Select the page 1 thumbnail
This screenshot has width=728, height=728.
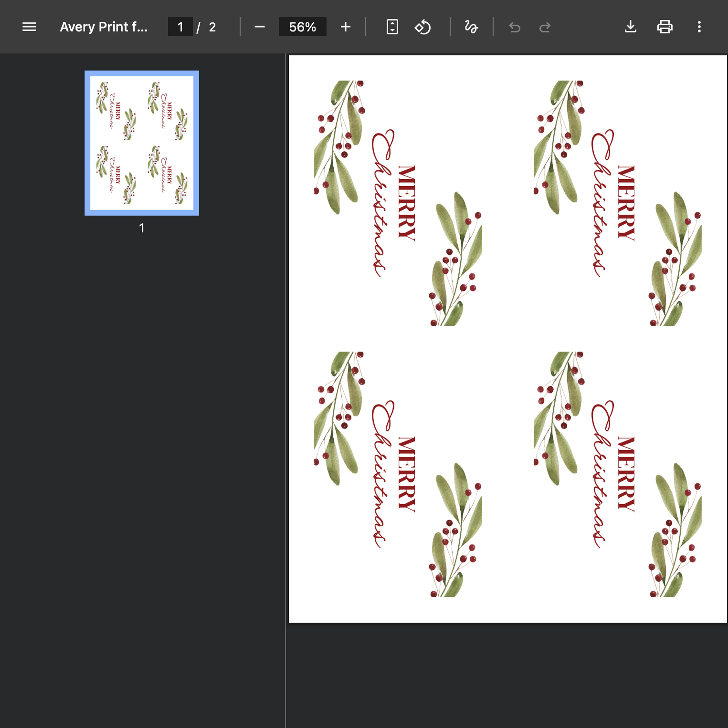[x=142, y=142]
